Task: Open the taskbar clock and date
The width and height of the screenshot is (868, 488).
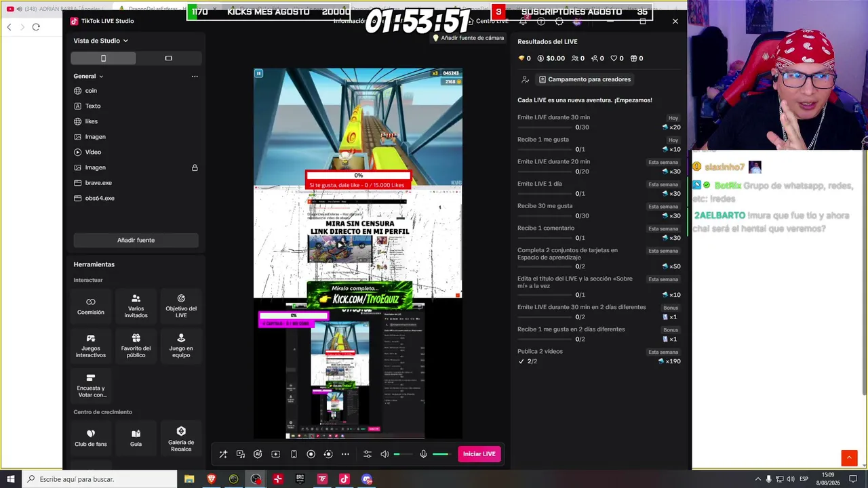Action: pos(828,479)
